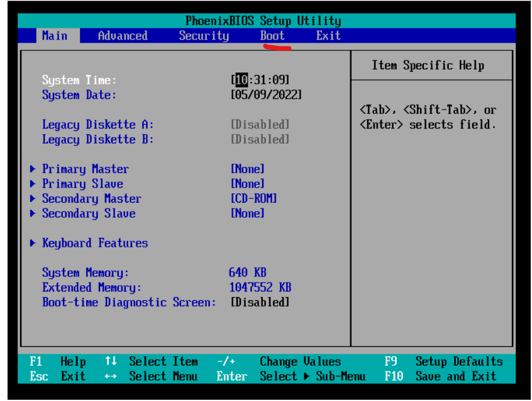The height and width of the screenshot is (401, 532).
Task: Open the Secondary Slave sub-menu label
Action: click(x=89, y=213)
